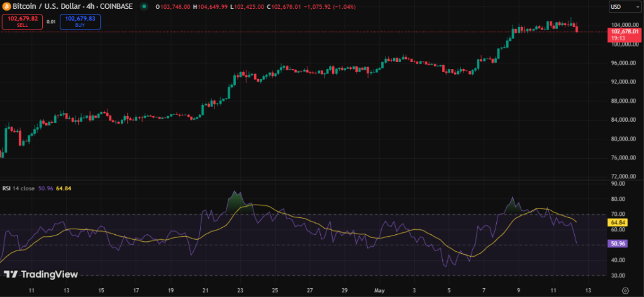Click the 23 date label on time axis
644x297 pixels.
pos(240,290)
